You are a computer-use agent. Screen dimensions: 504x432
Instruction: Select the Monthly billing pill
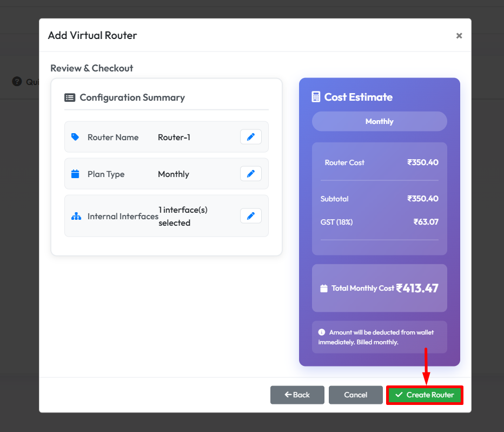[x=379, y=121]
